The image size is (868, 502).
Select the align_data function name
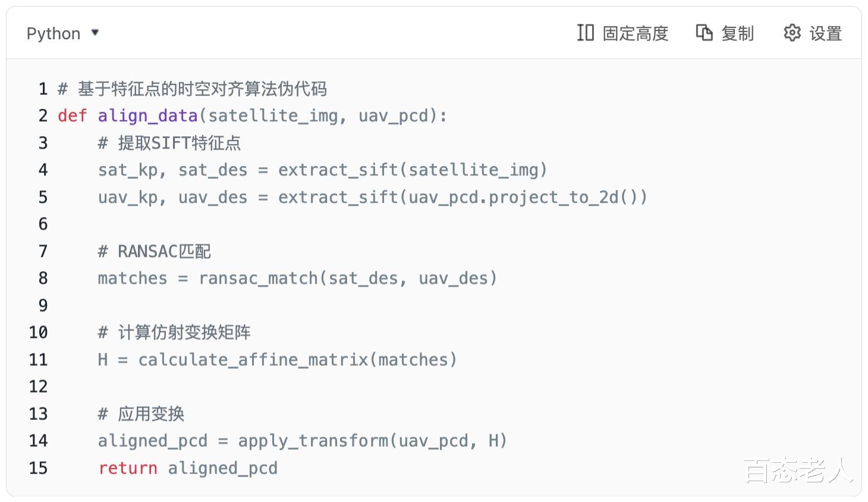tap(147, 115)
